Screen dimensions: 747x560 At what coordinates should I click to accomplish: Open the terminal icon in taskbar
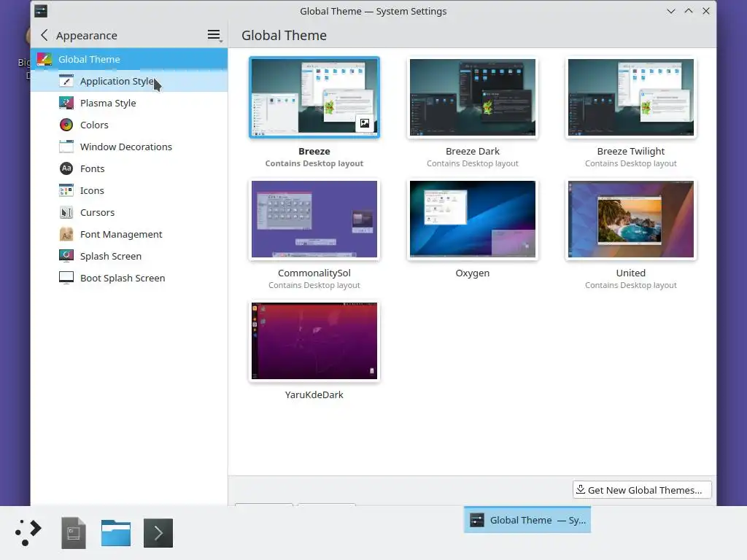point(158,532)
